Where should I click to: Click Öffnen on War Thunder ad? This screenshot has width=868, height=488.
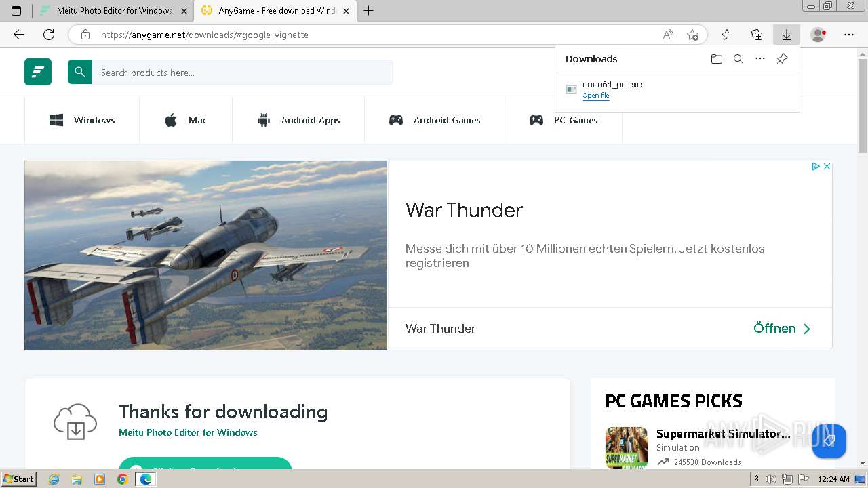coord(782,329)
